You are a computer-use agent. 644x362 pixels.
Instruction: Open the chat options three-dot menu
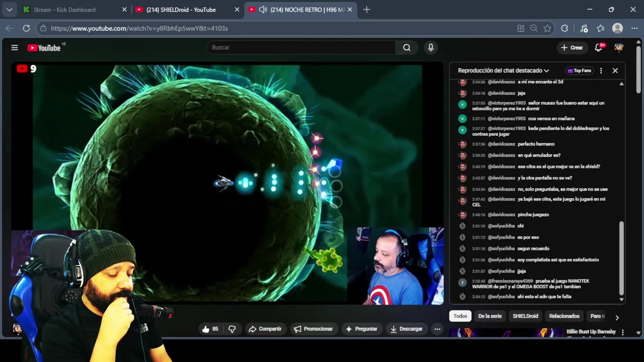pos(601,70)
